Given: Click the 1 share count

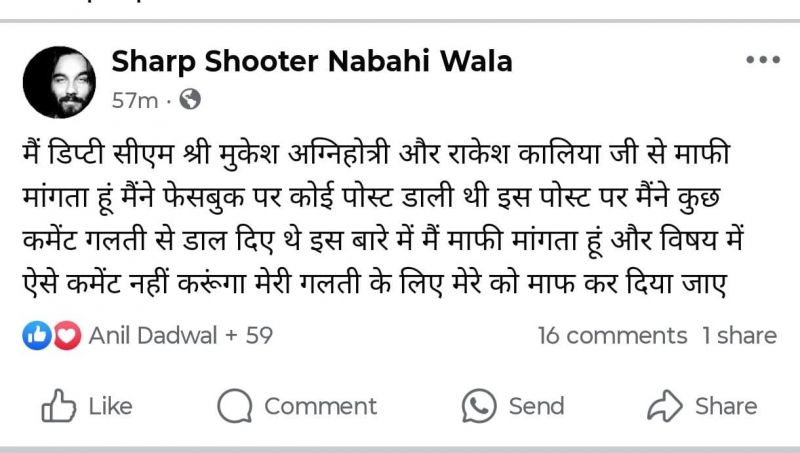Looking at the screenshot, I should (x=739, y=336).
